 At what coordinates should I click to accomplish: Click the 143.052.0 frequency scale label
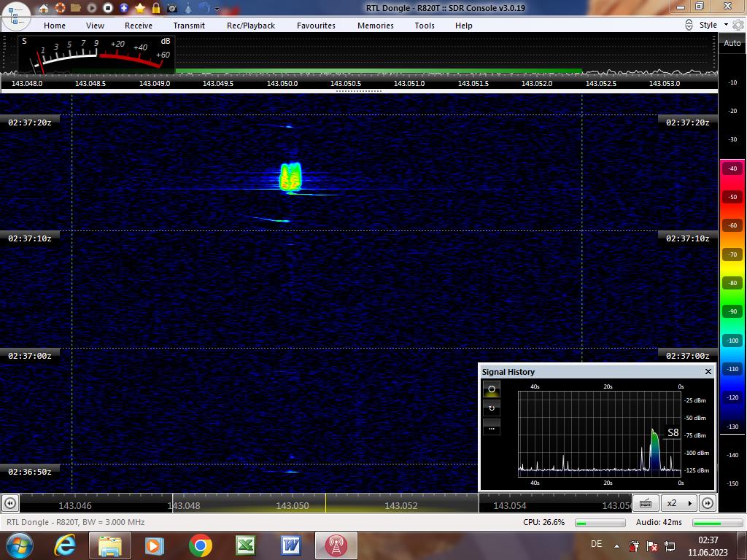[537, 83]
